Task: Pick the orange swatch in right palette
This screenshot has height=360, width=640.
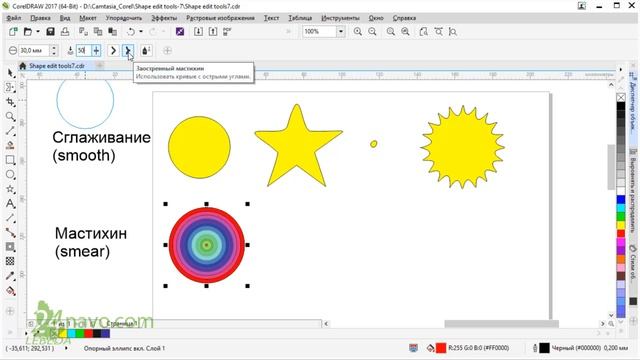Action: (621, 259)
